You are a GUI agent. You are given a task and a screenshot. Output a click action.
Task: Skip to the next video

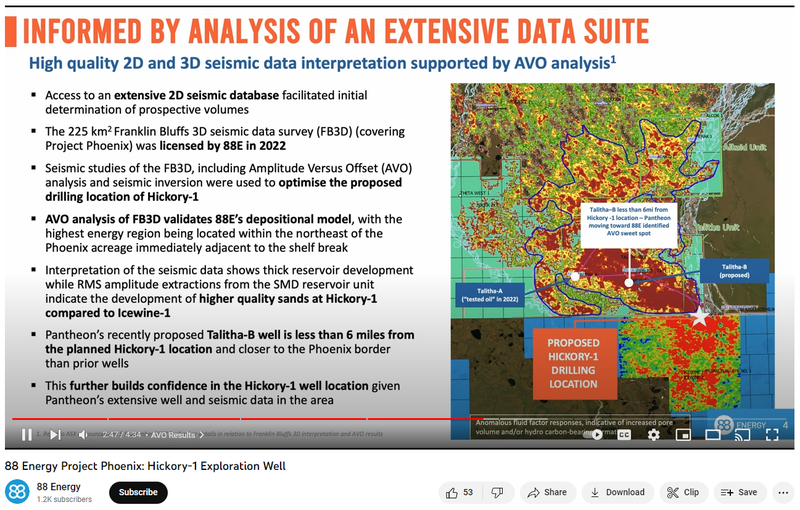pos(55,435)
